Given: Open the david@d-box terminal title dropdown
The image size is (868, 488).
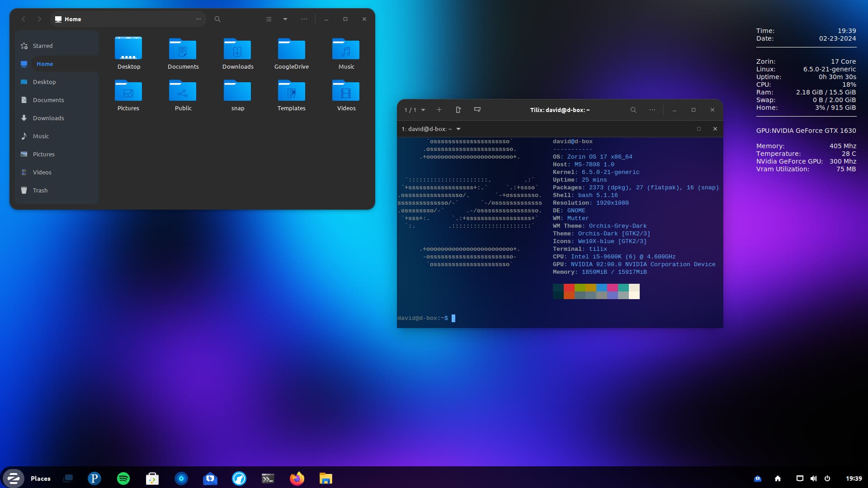Looking at the screenshot, I should click(x=458, y=129).
